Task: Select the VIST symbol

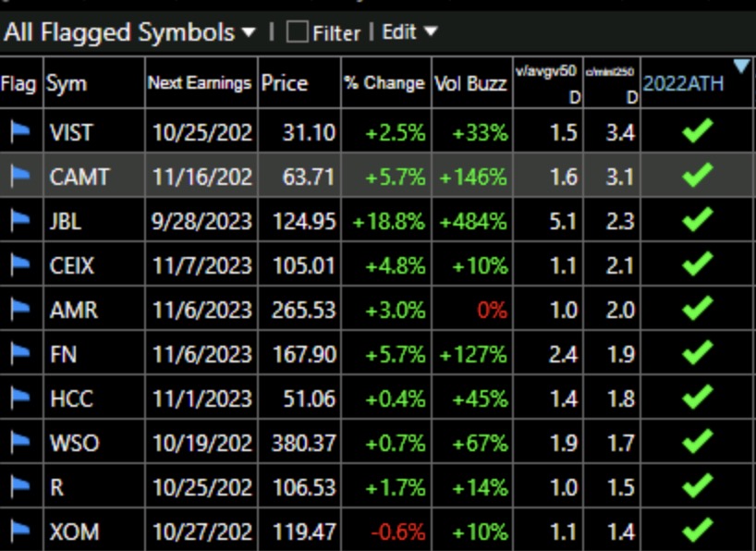Action: pos(70,132)
